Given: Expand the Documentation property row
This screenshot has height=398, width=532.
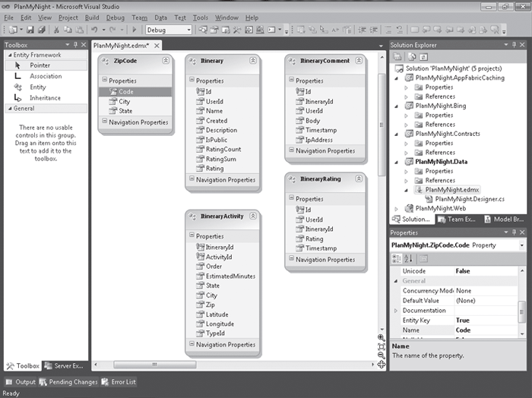Looking at the screenshot, I should coord(396,311).
